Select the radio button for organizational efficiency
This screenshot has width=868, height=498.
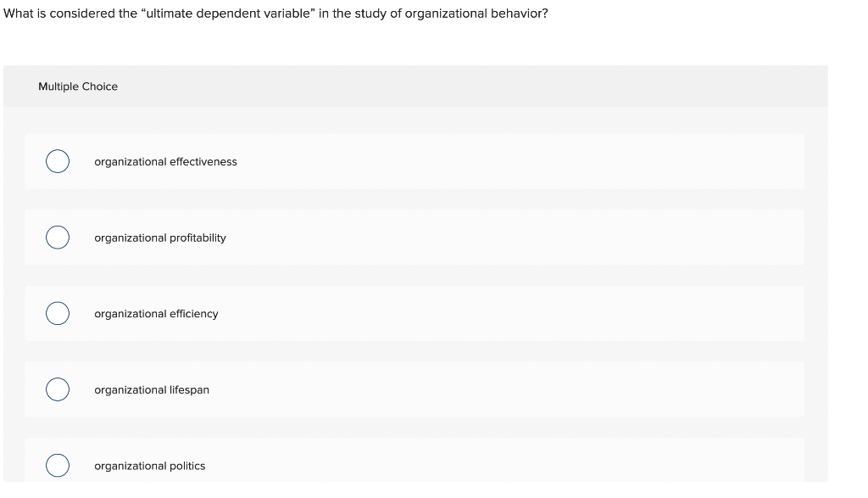click(57, 313)
